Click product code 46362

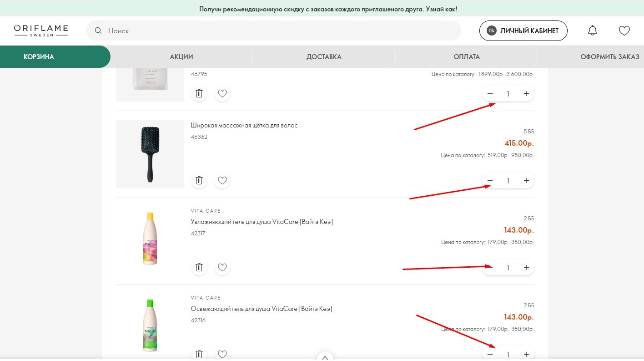pyautogui.click(x=199, y=137)
